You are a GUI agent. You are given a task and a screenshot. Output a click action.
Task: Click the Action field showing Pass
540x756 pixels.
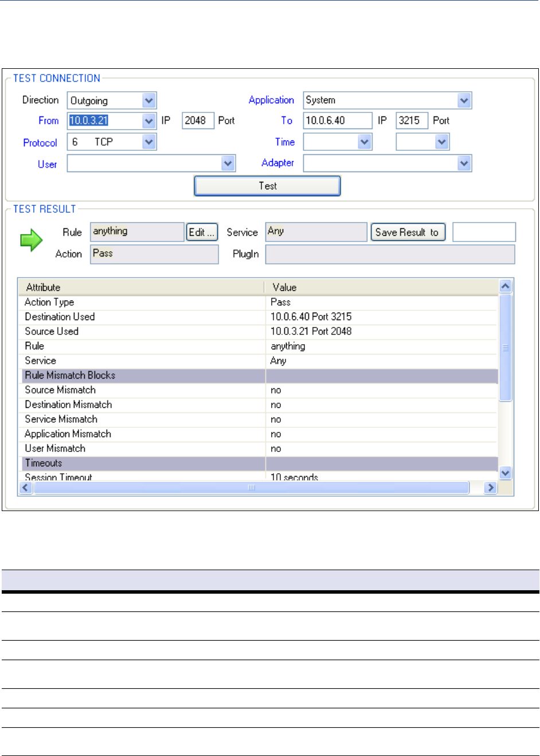point(154,254)
